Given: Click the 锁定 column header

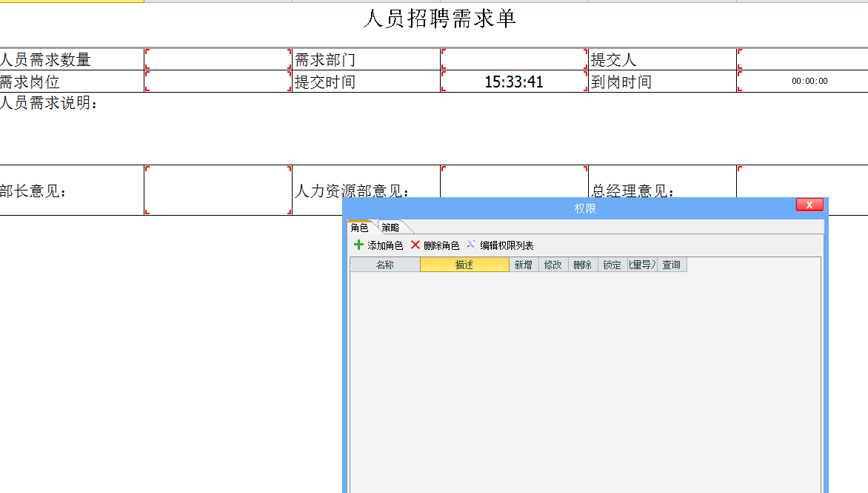Looking at the screenshot, I should pyautogui.click(x=612, y=265).
